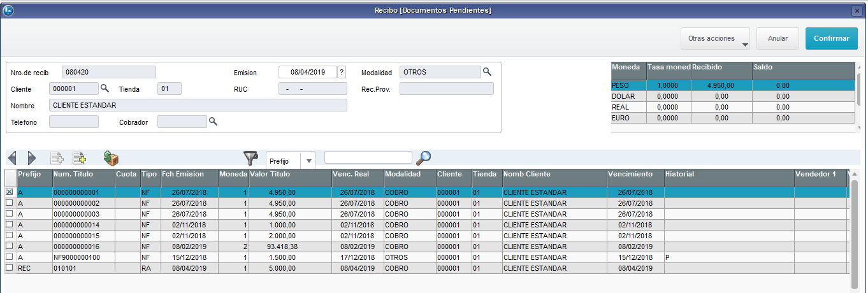This screenshot has height=293, width=868.
Task: Click the question mark button next to Emision
Action: click(x=342, y=72)
